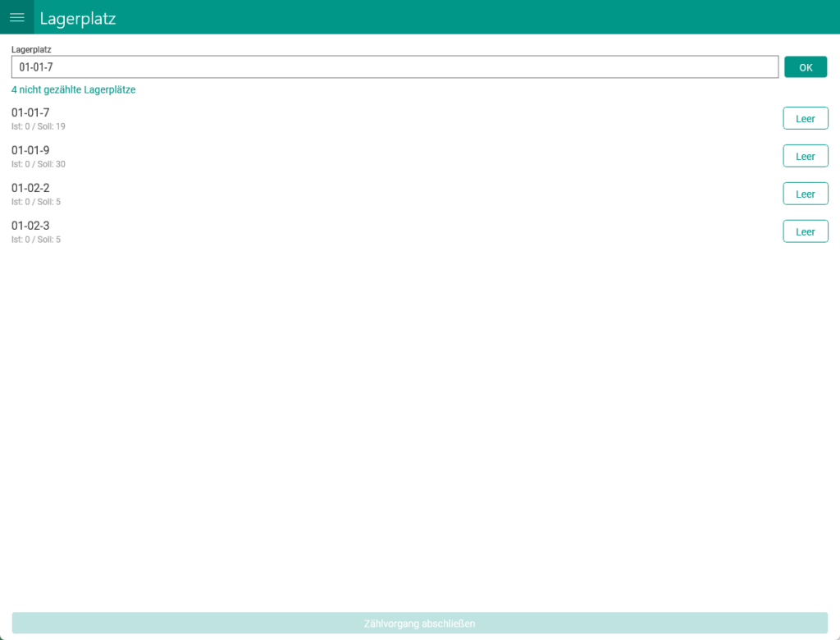Select list entry 01-01-9

click(30, 150)
